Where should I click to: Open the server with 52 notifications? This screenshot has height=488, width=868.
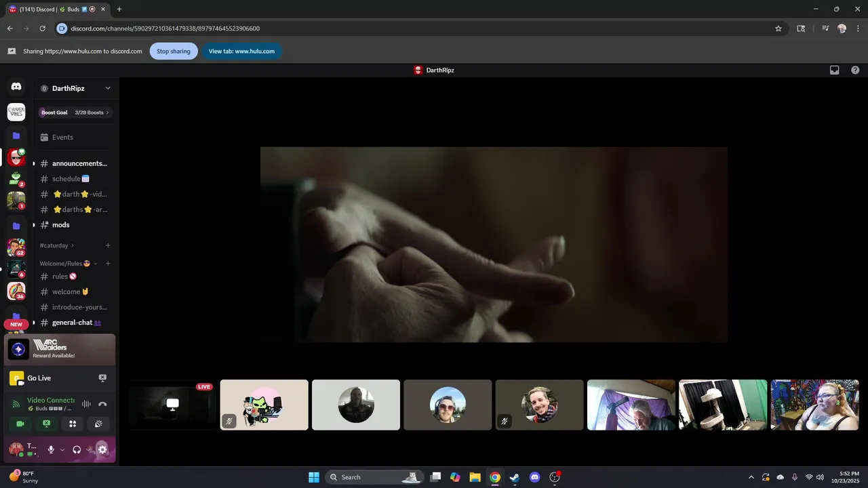tap(16, 247)
